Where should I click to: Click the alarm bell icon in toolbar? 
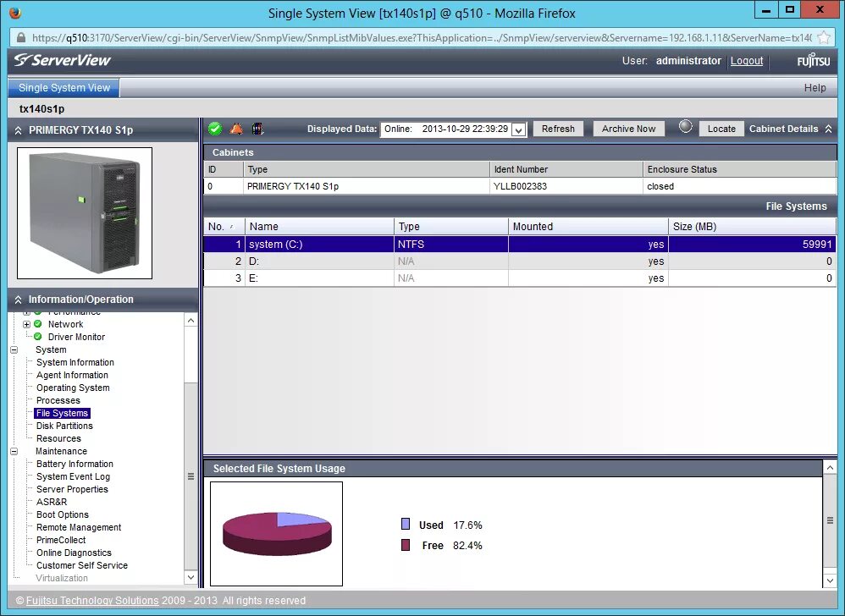236,129
